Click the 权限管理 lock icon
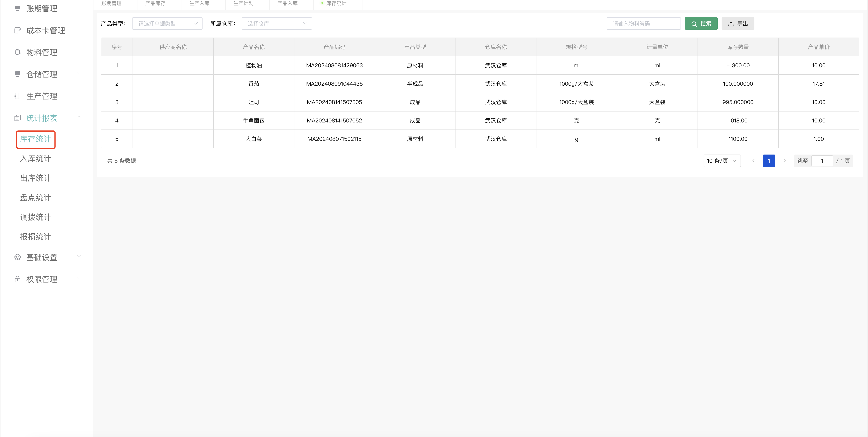 click(18, 279)
